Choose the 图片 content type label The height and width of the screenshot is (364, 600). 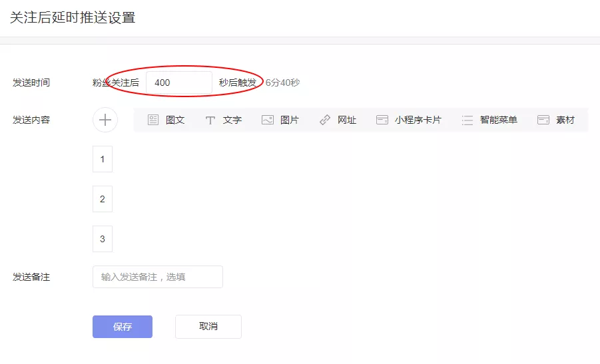pos(289,120)
